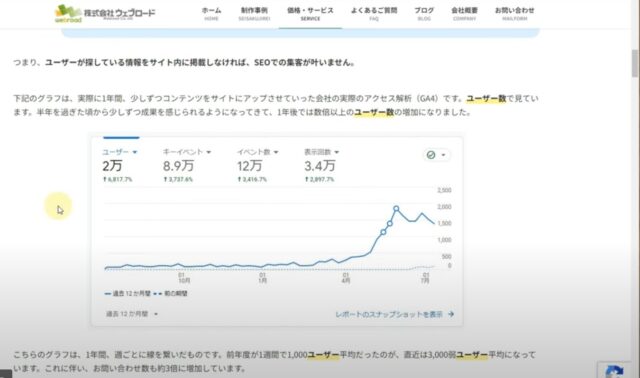Image resolution: width=640 pixels, height=378 pixels.
Task: Open the green check status icon menu
Action: pos(436,155)
